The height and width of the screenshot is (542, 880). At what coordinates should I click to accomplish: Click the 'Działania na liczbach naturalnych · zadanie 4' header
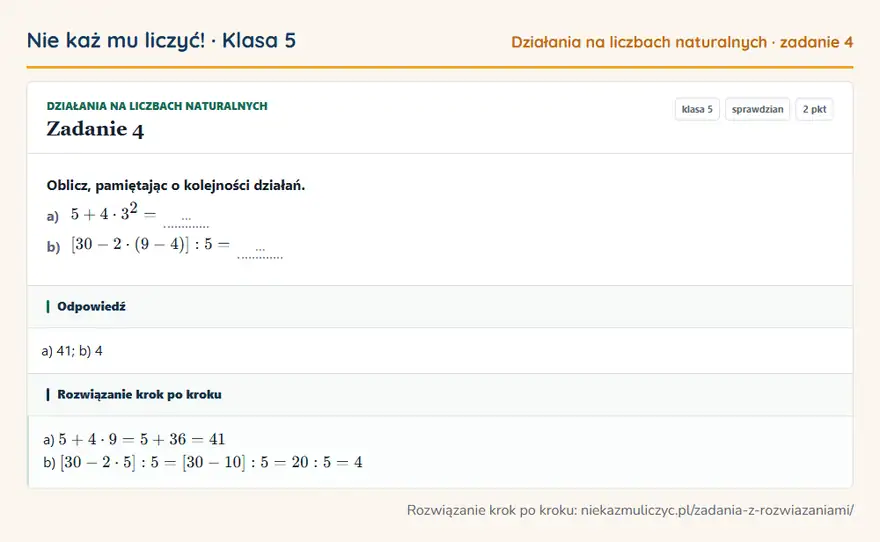coord(682,42)
